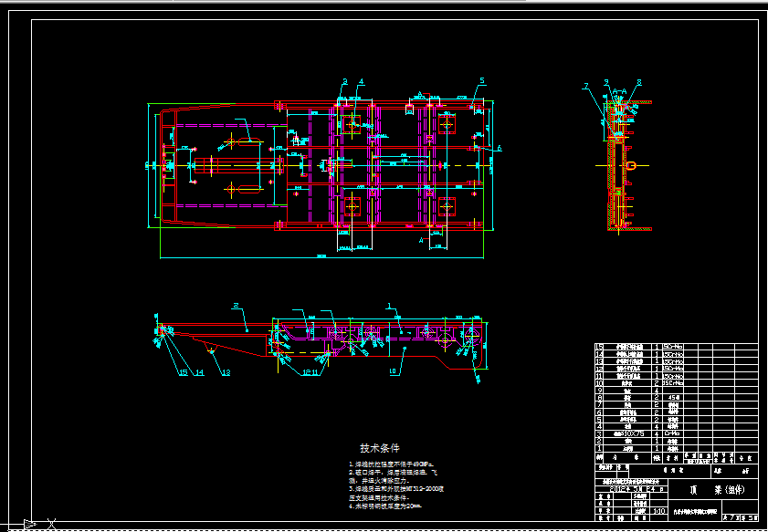The image size is (768, 532).
Task: Click the 2012 date line in the title block
Action: pos(636,488)
